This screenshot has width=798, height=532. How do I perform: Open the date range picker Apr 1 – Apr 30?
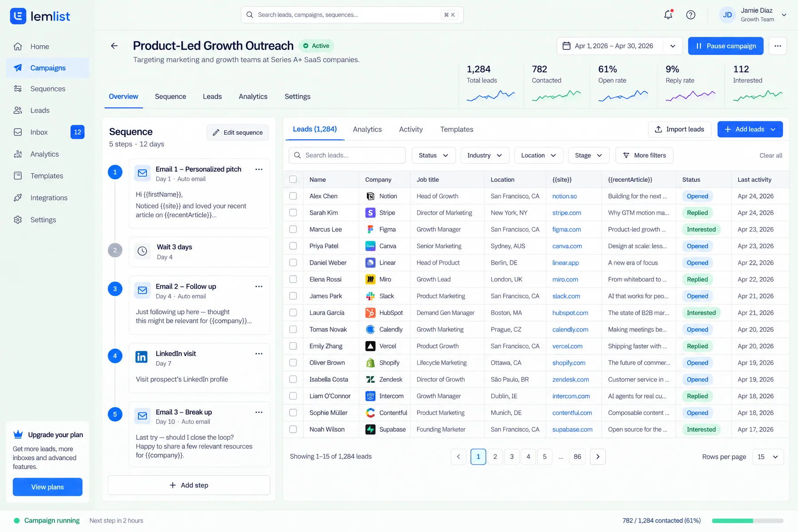coord(619,46)
